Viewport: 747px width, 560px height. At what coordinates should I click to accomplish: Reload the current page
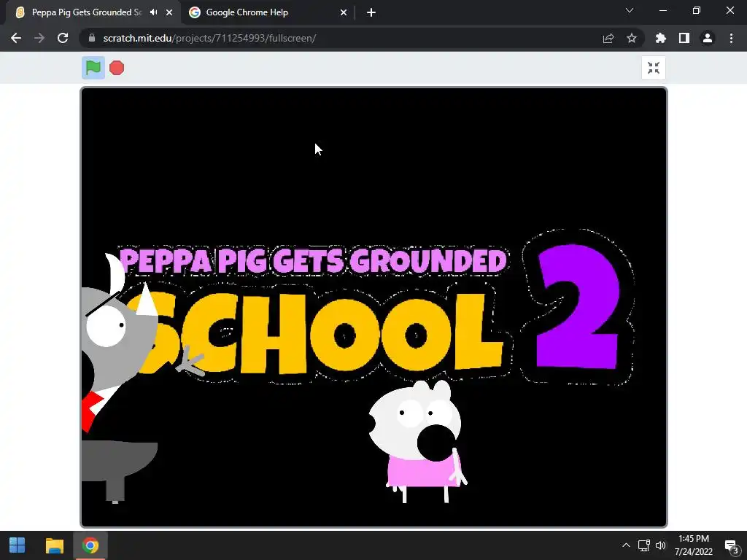tap(63, 38)
